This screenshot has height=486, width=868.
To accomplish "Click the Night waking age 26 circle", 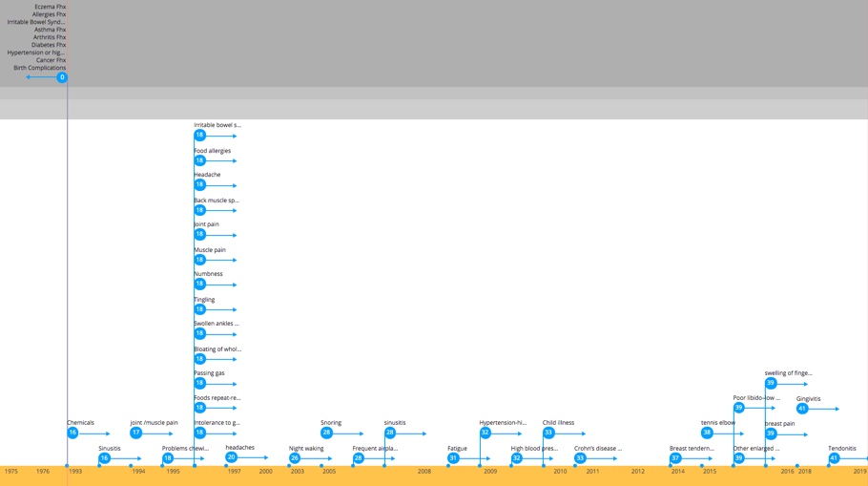I will 295,458.
